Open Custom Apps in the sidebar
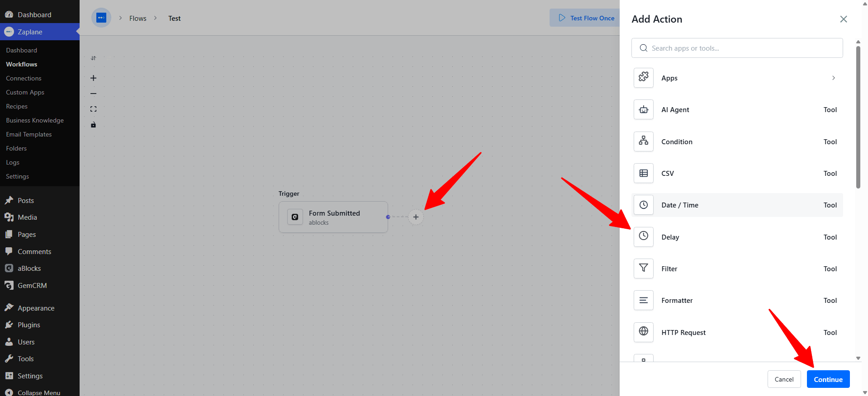This screenshot has width=868, height=396. (25, 92)
